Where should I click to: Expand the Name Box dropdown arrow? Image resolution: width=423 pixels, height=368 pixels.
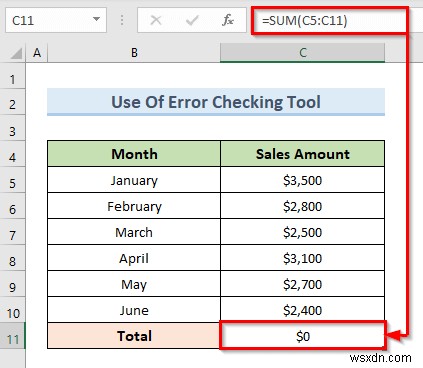96,19
